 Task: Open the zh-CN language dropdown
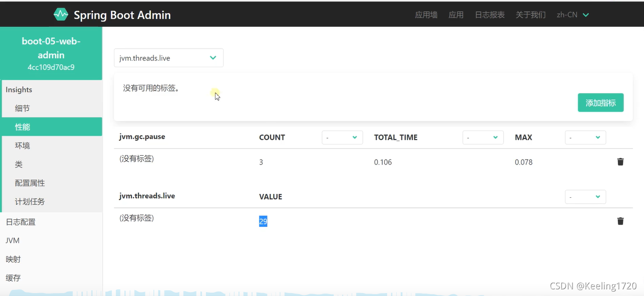pos(573,15)
